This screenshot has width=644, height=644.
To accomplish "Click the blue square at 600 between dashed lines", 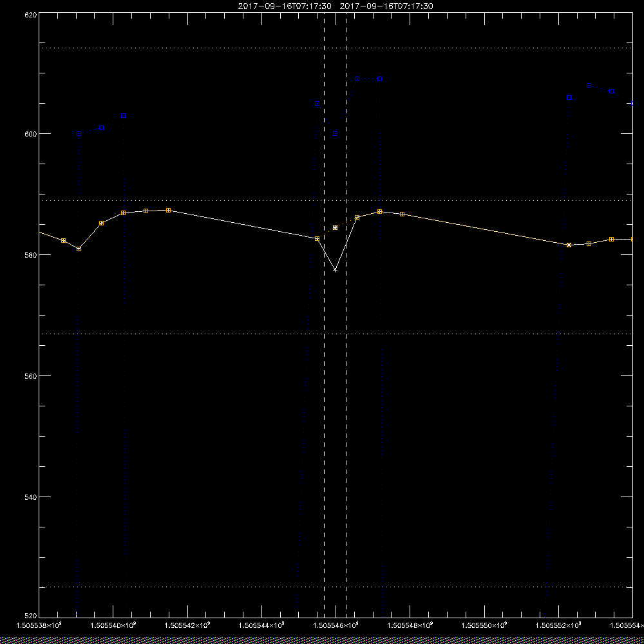I will tap(335, 133).
